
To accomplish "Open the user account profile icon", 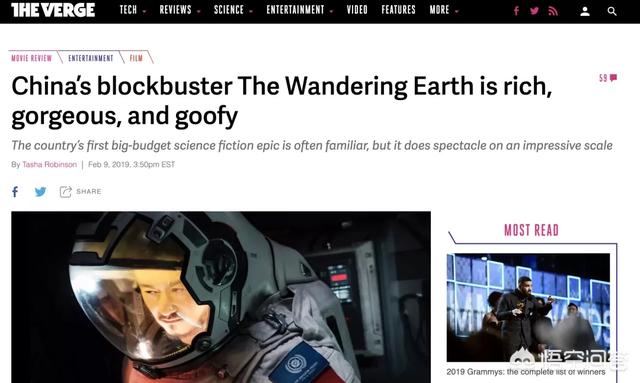I will (x=585, y=11).
